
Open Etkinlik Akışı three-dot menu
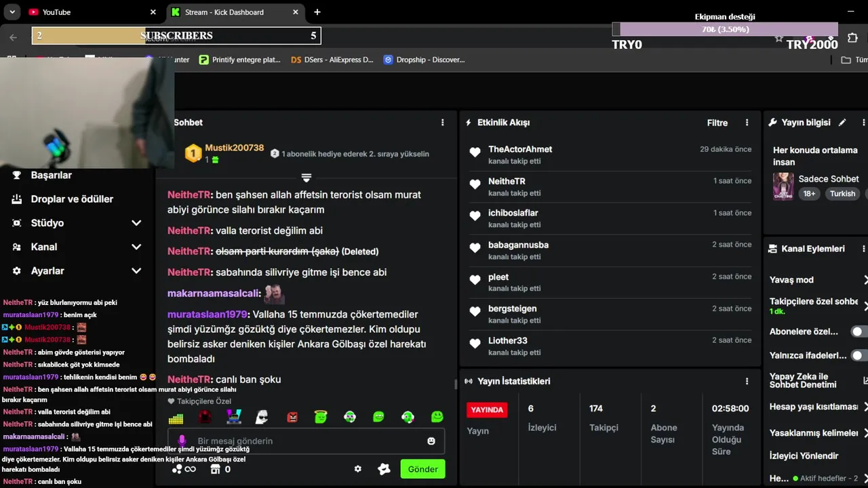747,123
